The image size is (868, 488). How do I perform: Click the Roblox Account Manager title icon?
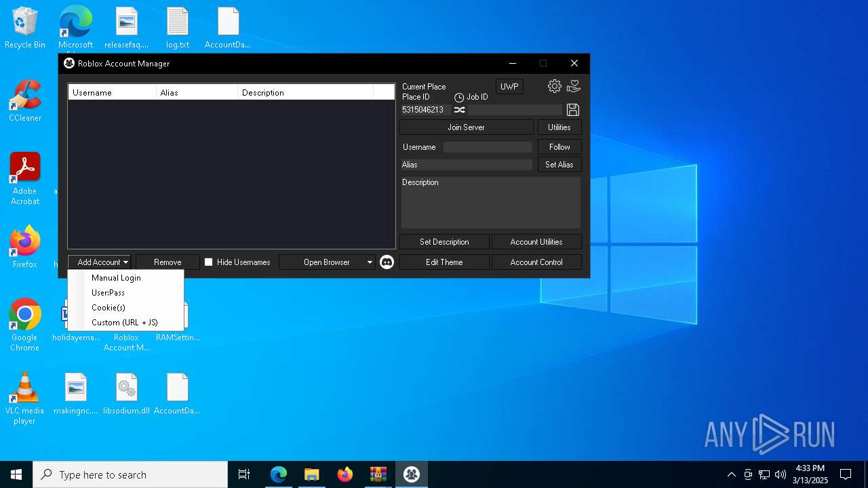69,63
